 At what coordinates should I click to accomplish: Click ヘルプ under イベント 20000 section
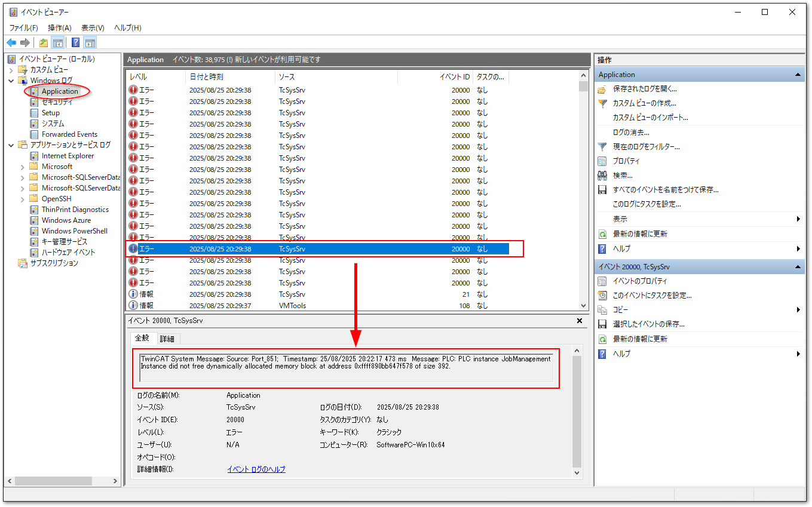(x=621, y=354)
